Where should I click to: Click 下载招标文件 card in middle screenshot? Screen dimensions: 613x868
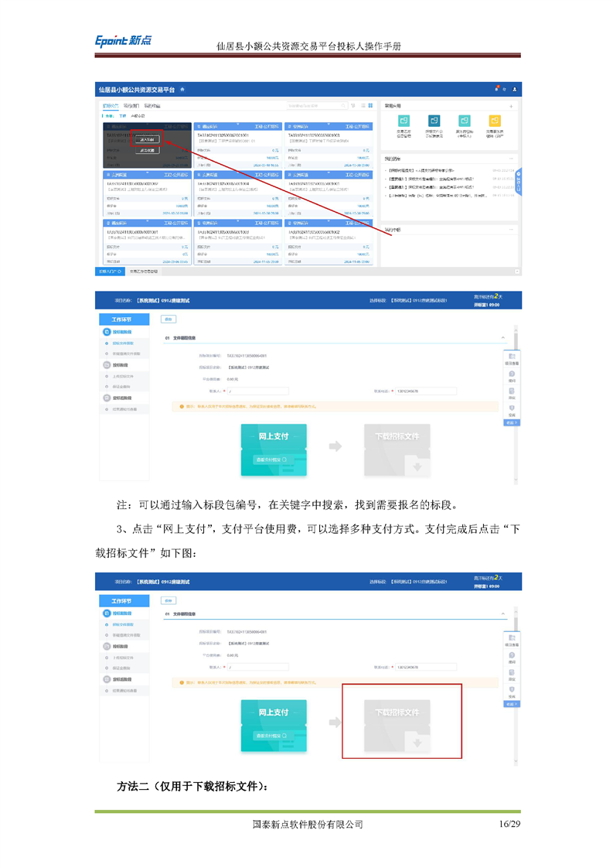click(397, 449)
